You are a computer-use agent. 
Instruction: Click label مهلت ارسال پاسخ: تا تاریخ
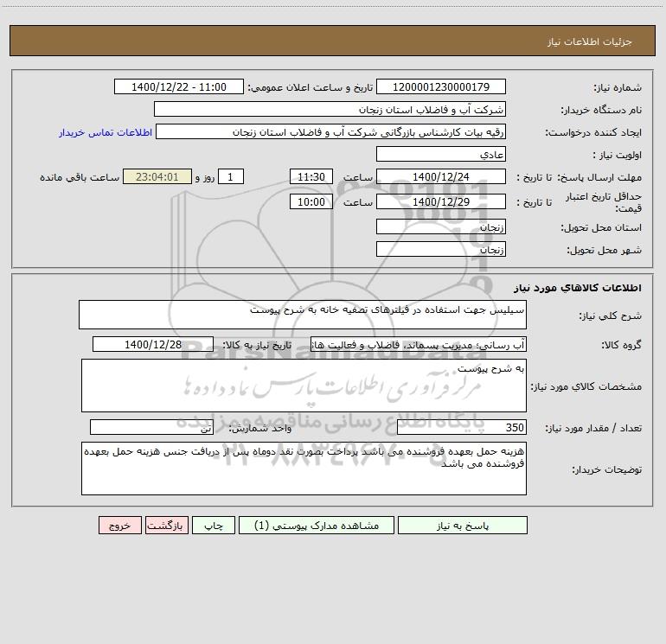tap(579, 177)
